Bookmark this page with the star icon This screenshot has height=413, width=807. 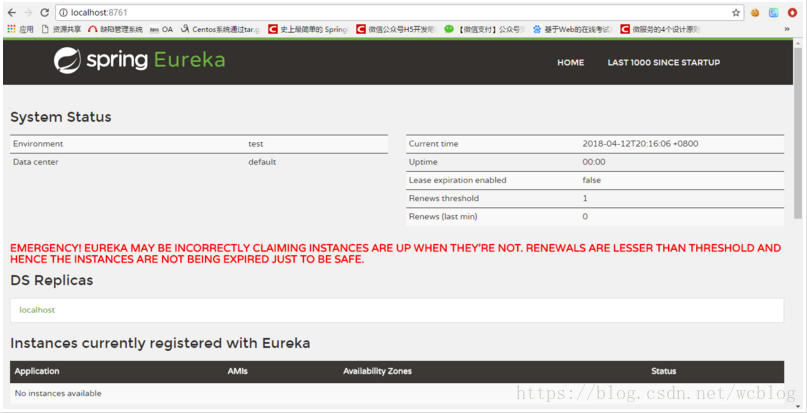[736, 13]
